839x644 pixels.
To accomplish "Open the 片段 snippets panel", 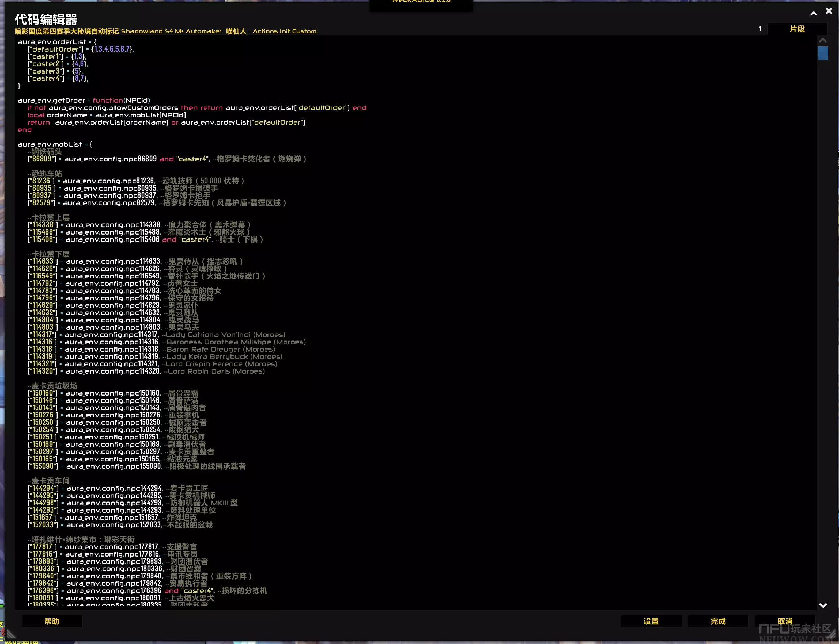I will tap(797, 29).
